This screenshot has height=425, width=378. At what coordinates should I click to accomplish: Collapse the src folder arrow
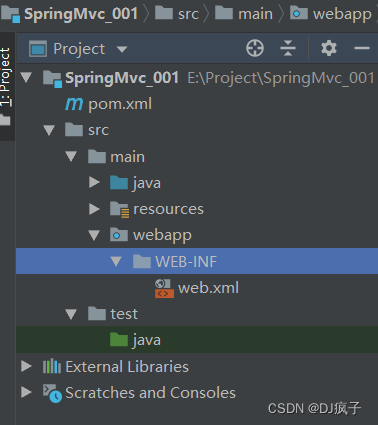[x=49, y=130]
